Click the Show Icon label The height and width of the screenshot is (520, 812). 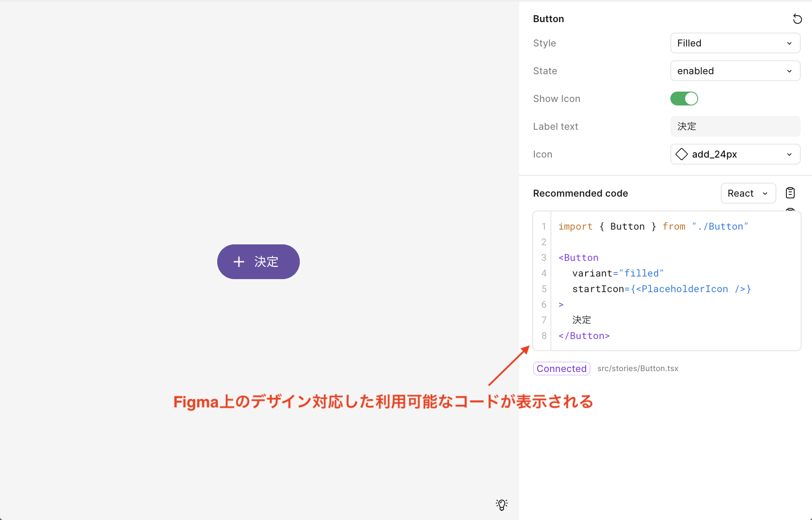[x=557, y=99]
